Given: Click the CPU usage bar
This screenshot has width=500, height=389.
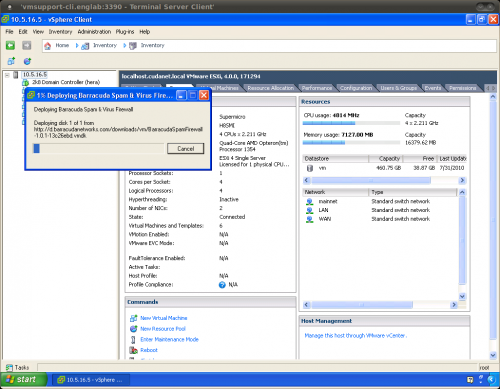Looking at the screenshot, I should coord(351,123).
